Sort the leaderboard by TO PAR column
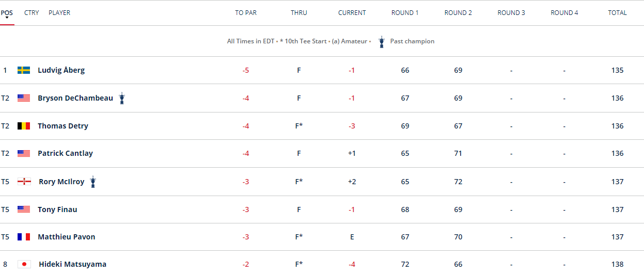This screenshot has width=644, height=274. 246,13
